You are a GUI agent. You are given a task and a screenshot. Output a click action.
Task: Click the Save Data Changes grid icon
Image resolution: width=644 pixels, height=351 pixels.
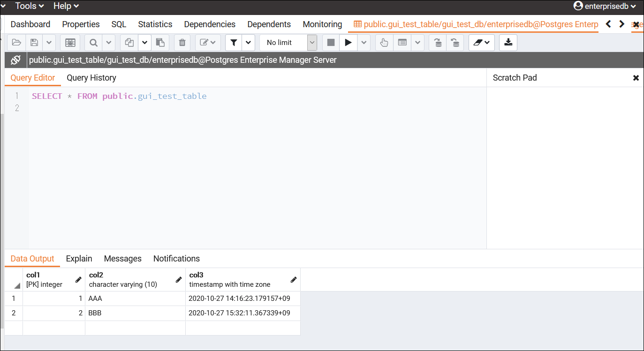point(70,43)
